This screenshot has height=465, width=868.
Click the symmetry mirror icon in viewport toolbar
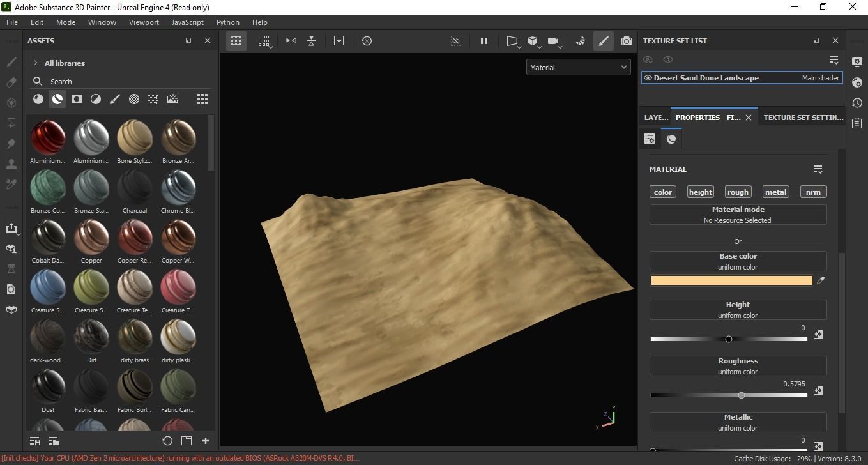click(291, 41)
